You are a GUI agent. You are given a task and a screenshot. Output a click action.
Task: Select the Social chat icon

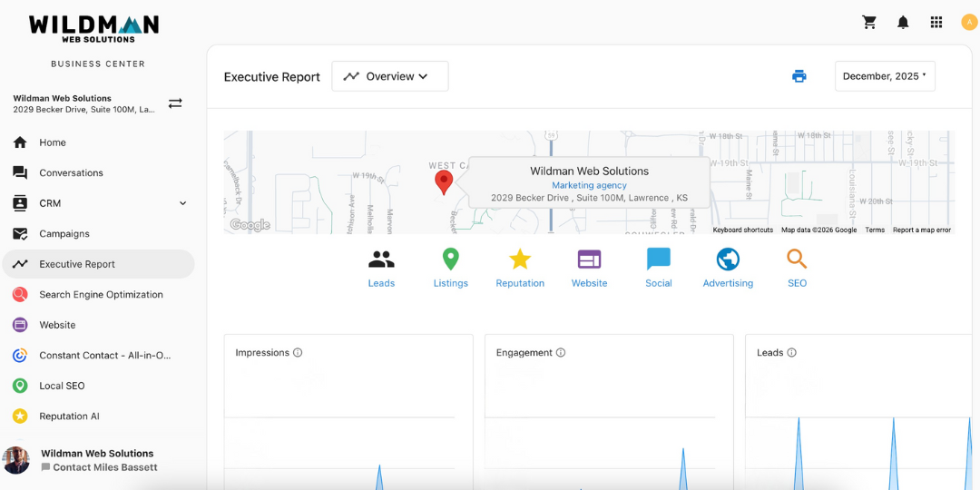coord(659,260)
